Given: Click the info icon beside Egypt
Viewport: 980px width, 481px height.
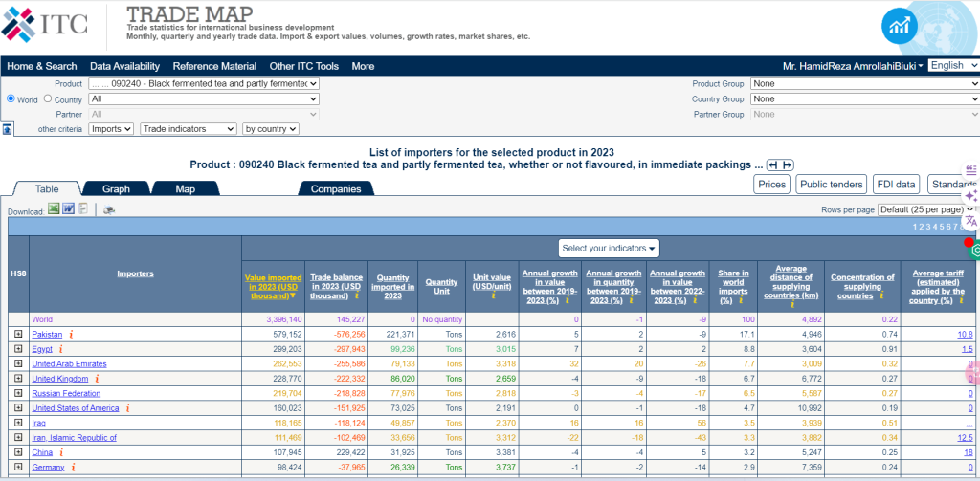Looking at the screenshot, I should pos(60,349).
